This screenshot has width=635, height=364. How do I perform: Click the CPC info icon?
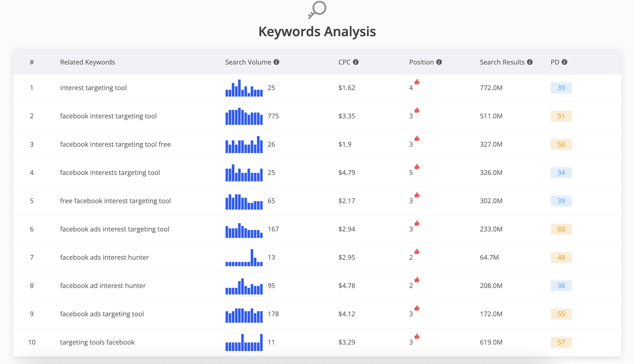click(356, 62)
